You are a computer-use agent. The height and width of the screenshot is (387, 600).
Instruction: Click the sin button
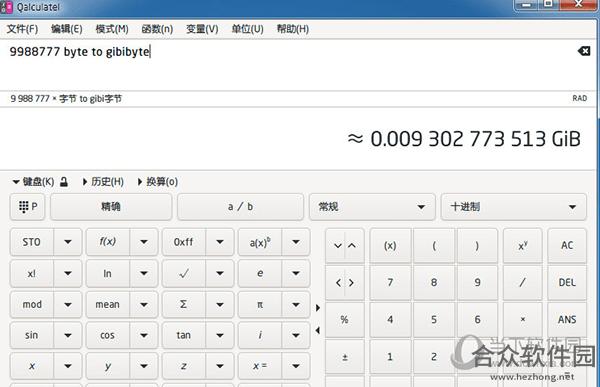(x=32, y=335)
